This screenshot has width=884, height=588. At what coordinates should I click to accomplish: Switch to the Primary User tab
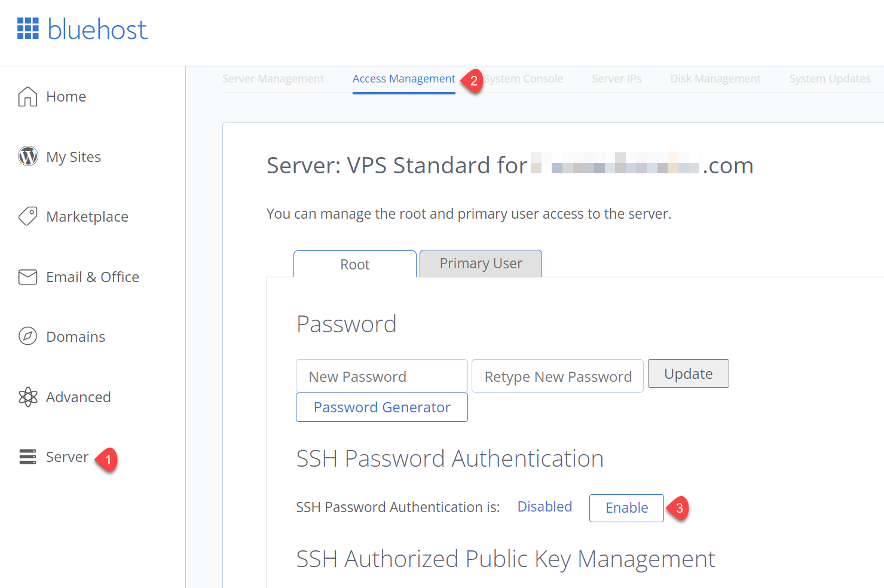pyautogui.click(x=481, y=264)
